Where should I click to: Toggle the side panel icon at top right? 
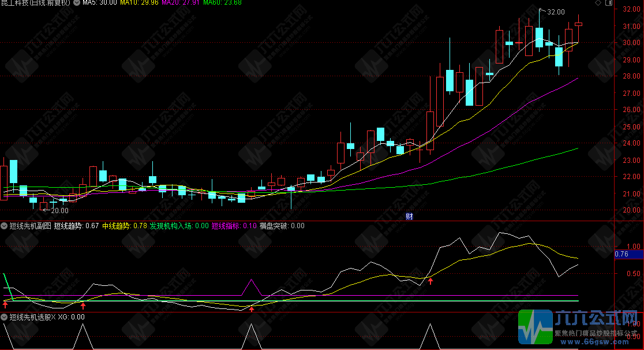609,3
